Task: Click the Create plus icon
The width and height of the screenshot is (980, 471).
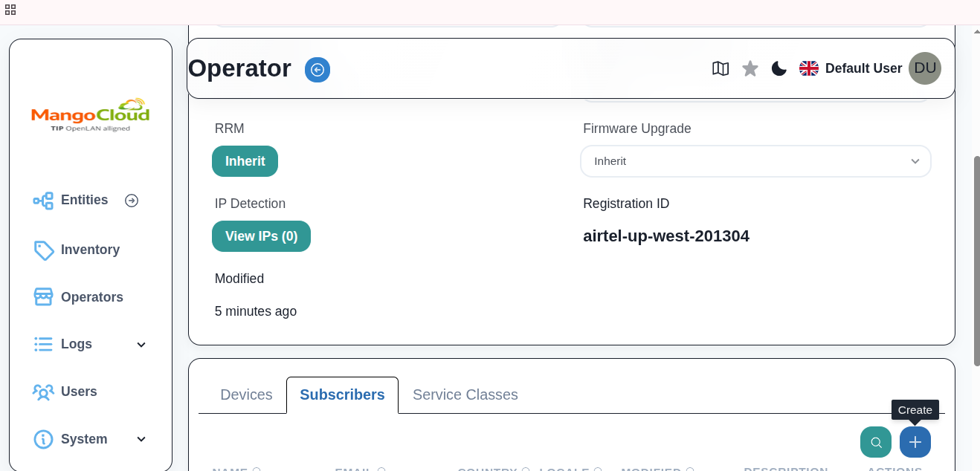Action: [915, 442]
